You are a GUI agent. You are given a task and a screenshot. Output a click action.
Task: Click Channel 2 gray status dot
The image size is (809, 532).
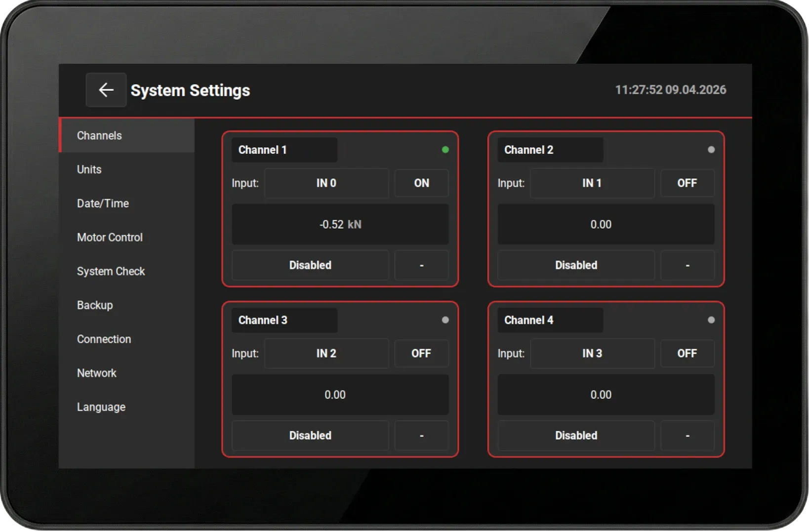click(711, 150)
